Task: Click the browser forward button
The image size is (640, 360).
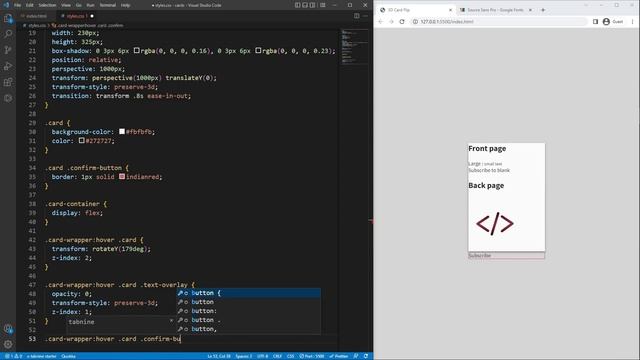Action: (391, 22)
